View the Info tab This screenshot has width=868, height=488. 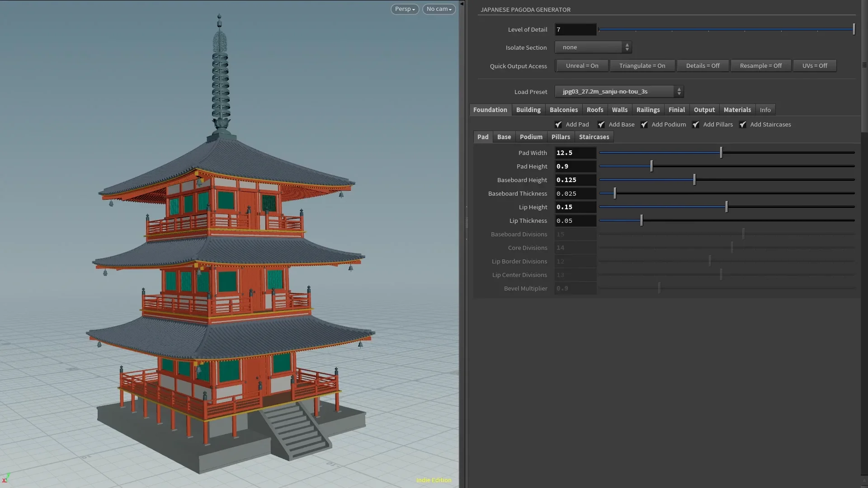point(765,109)
